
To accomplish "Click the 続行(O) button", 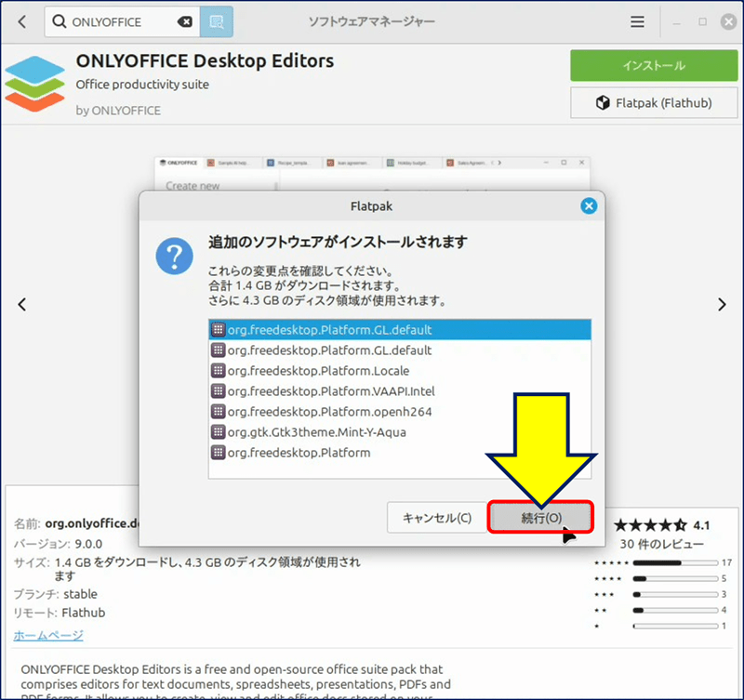I will coord(541,518).
